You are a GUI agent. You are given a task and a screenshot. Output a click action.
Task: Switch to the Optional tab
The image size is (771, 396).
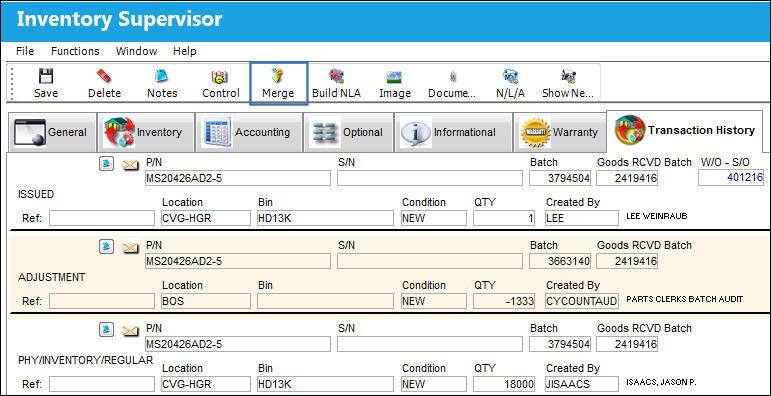(348, 132)
